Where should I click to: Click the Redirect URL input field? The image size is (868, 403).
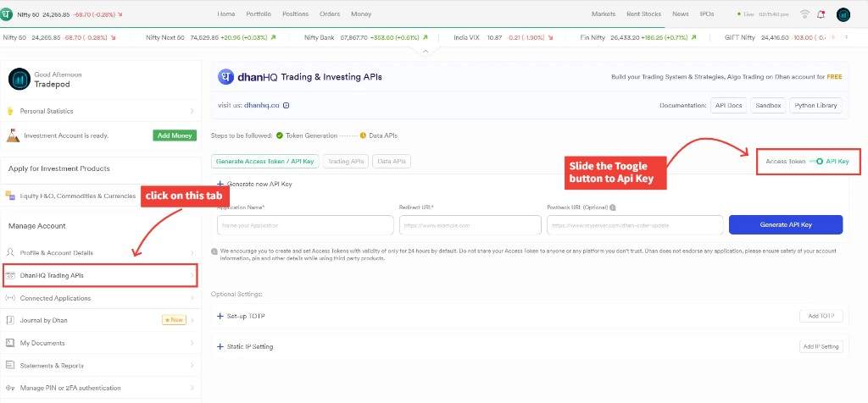(470, 225)
